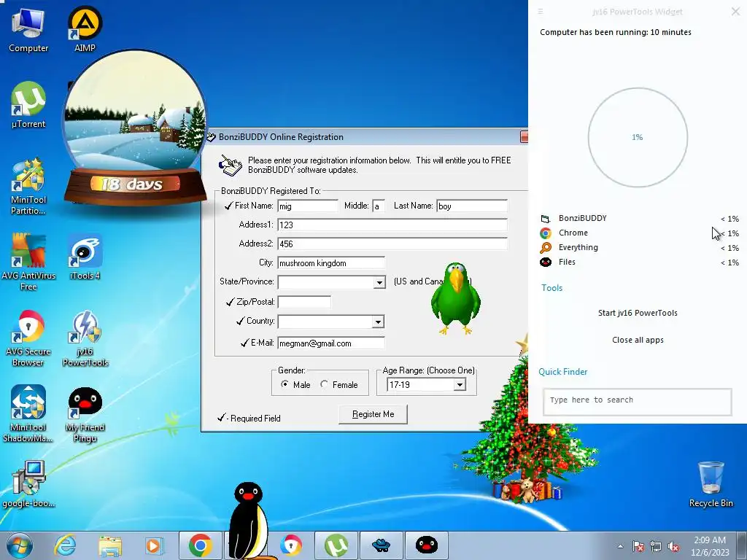Click the Last Name field containing boy
Image resolution: width=747 pixels, height=560 pixels.
[x=472, y=206]
